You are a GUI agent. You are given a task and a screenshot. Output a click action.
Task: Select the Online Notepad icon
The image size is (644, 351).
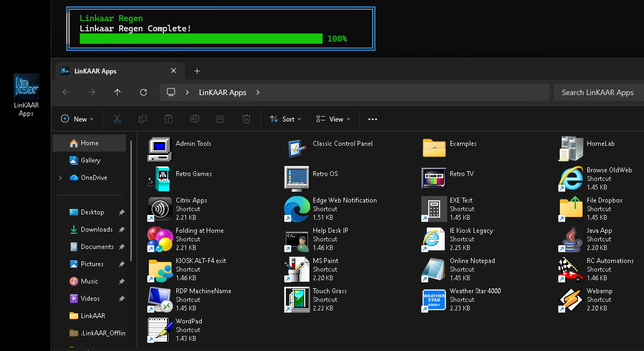click(434, 269)
